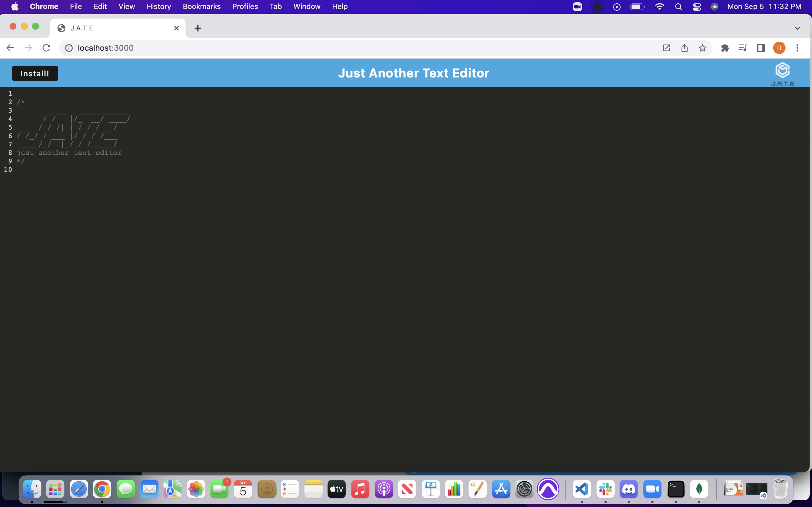Open the Chrome extensions puzzle icon
Screen dimensions: 812x507
[x=725, y=48]
